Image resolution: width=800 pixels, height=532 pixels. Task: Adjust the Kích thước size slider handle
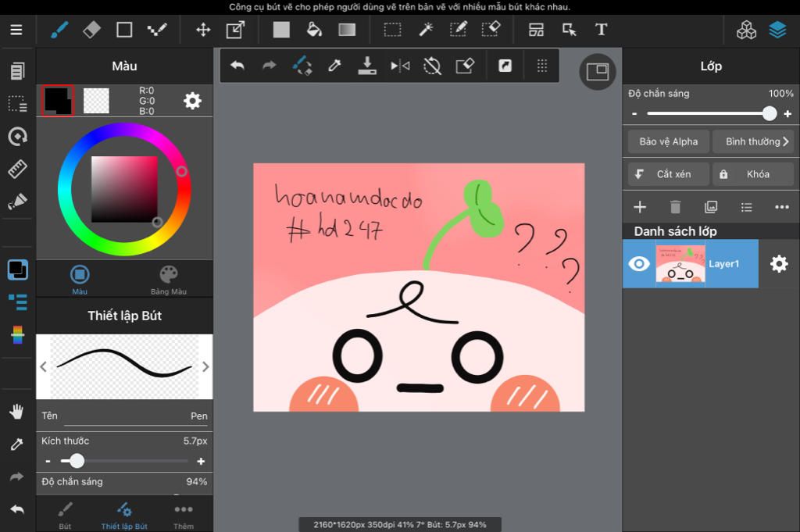click(77, 461)
